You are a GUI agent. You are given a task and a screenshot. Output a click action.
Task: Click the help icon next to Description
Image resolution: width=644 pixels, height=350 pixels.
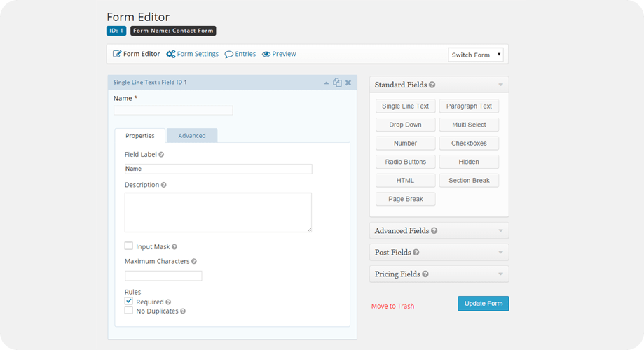tap(164, 185)
